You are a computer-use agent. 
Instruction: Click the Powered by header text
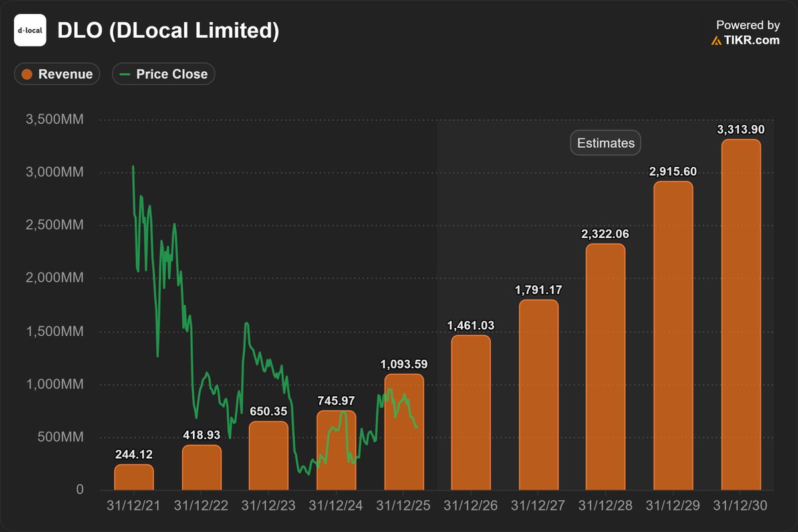(747, 25)
